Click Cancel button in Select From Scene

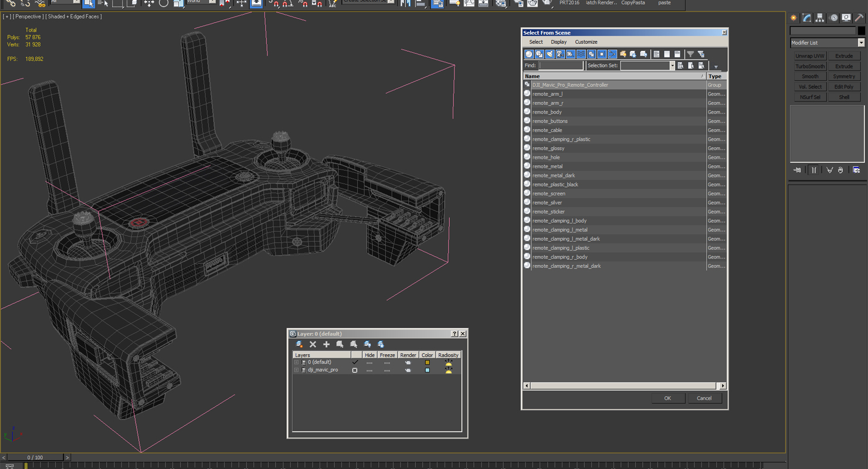704,398
